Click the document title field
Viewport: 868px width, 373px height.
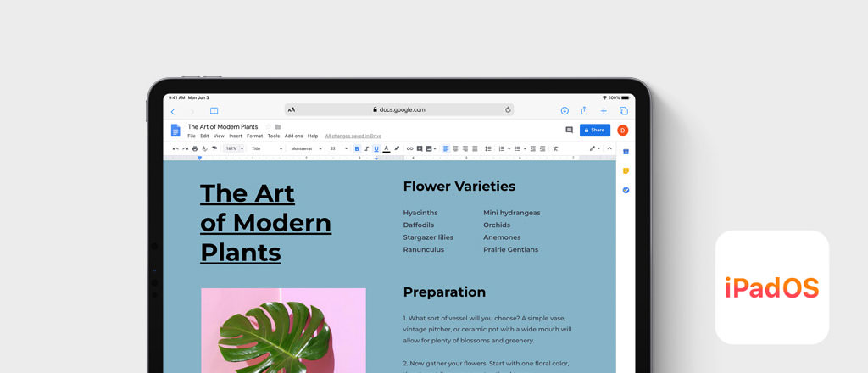(223, 126)
